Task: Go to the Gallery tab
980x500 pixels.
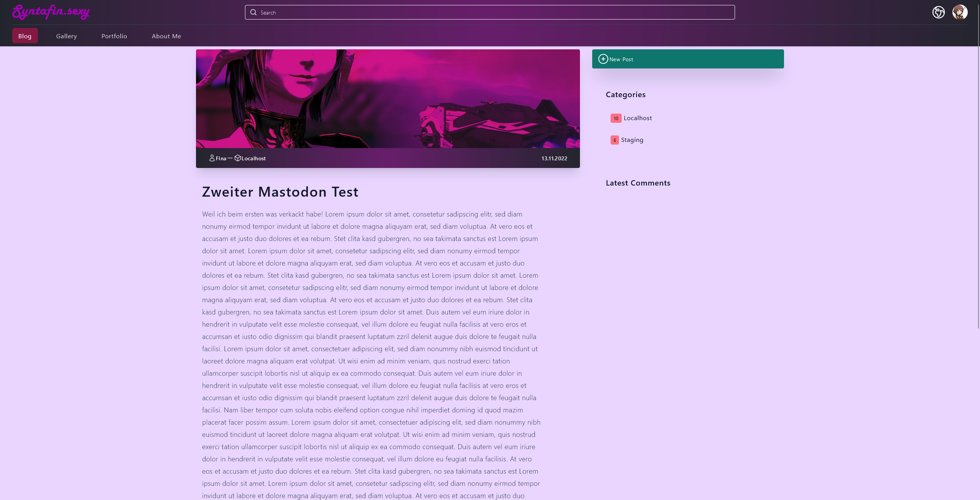Action: point(67,36)
